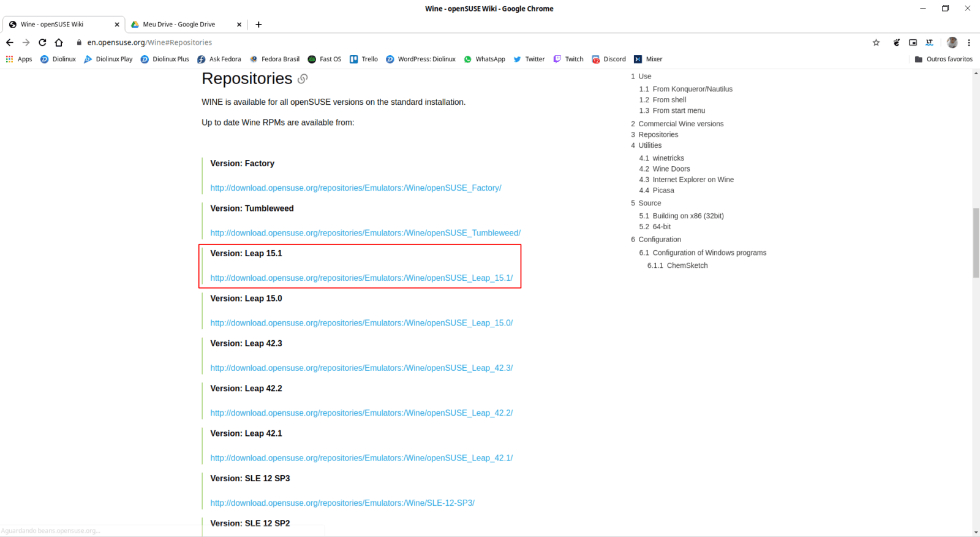Go forward with the browser forward arrow
This screenshot has width=980, height=537.
pyautogui.click(x=26, y=42)
